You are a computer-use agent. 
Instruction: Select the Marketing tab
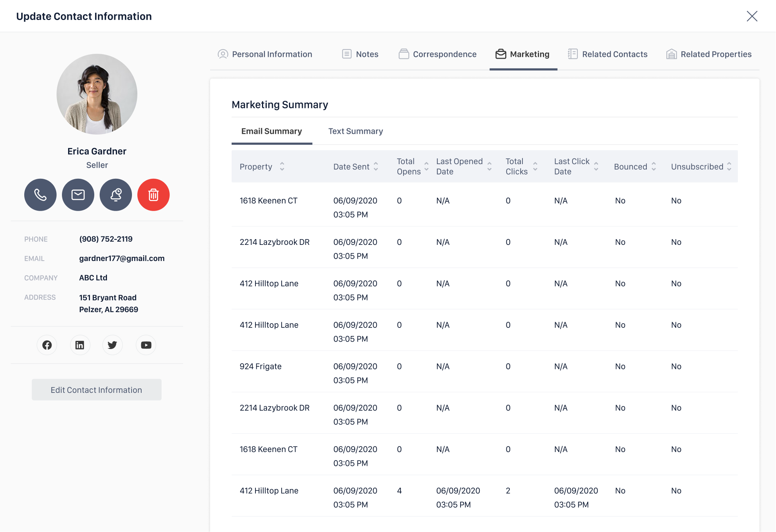click(523, 54)
